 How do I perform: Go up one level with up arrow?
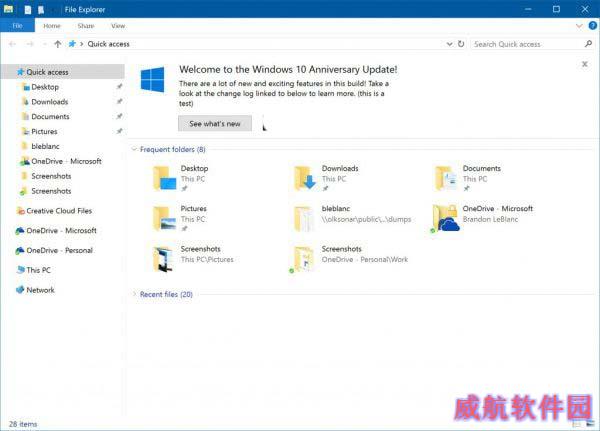pos(57,44)
